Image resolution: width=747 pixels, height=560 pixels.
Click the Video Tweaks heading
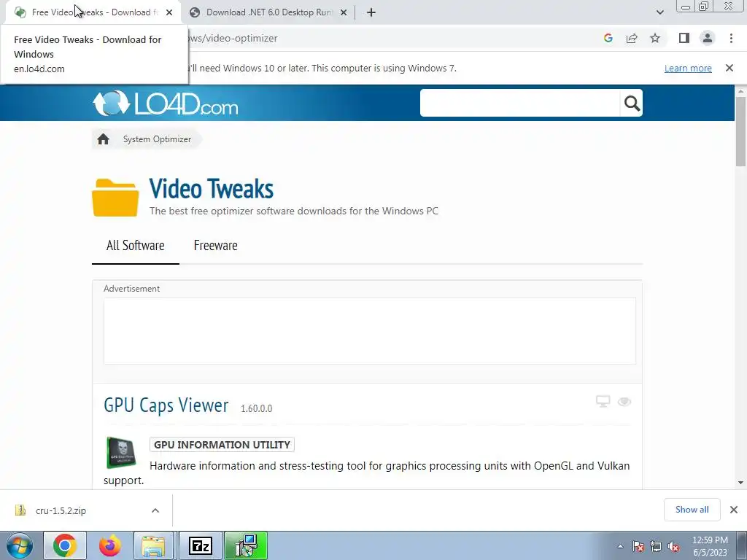click(211, 189)
